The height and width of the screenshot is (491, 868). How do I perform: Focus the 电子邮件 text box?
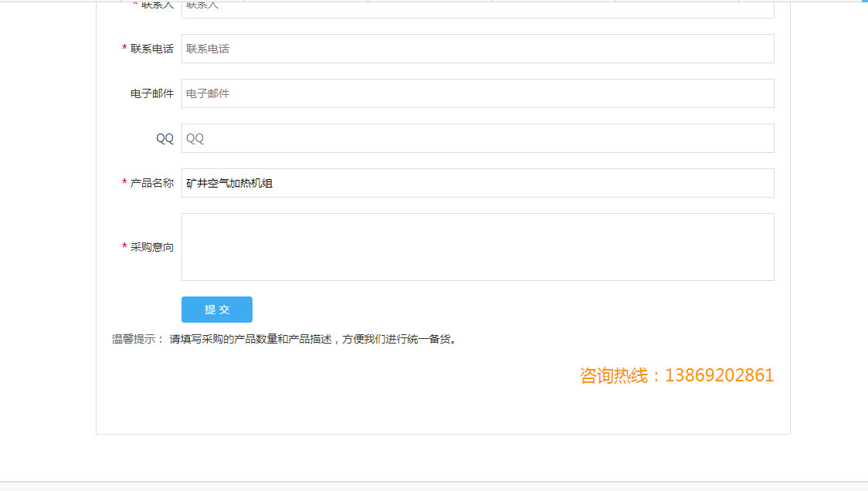477,93
